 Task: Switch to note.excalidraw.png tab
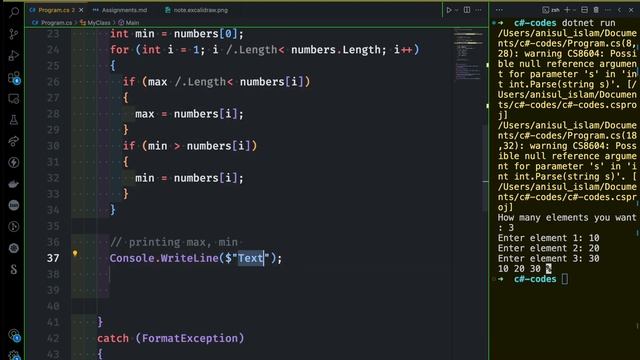tap(200, 10)
